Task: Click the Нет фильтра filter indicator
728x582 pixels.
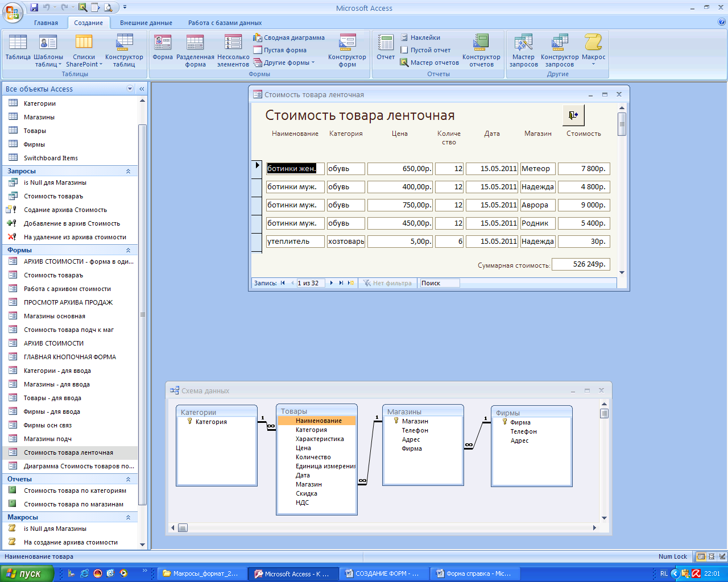Action: [x=387, y=283]
